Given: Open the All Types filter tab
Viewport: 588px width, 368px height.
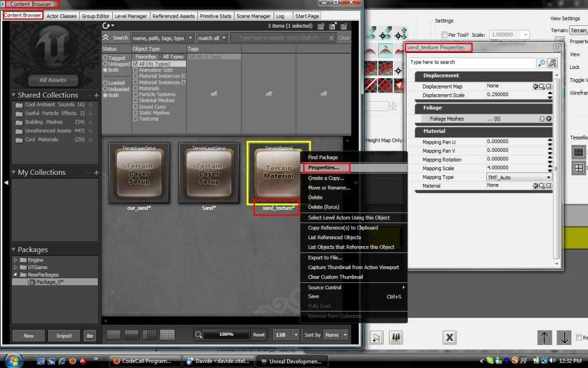Looking at the screenshot, I should [173, 57].
